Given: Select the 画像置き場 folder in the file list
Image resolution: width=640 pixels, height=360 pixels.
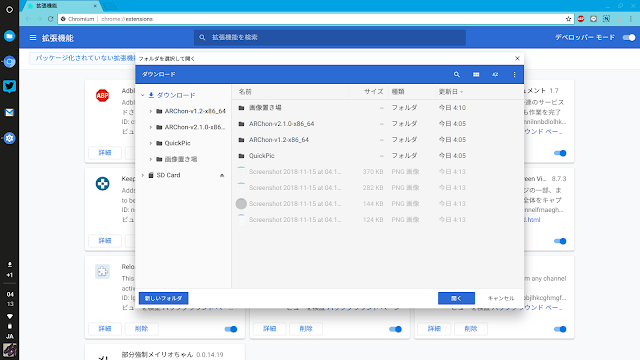Looking at the screenshot, I should coord(378,108).
